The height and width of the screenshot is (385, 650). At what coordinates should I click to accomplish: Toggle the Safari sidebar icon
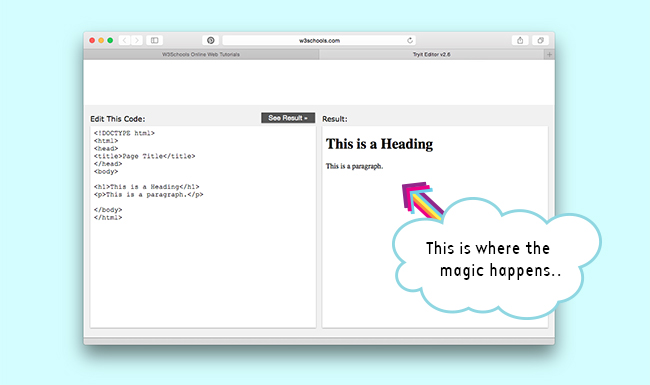(x=154, y=40)
